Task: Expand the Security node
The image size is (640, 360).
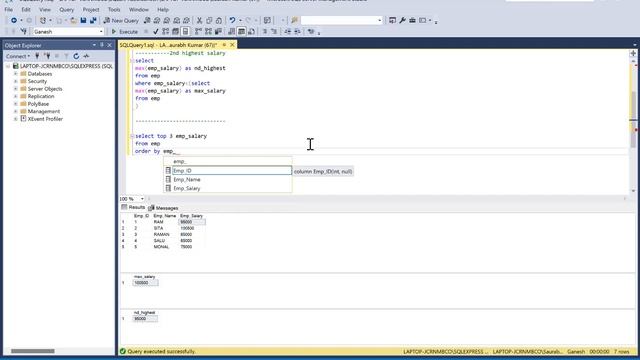Action: [x=16, y=81]
